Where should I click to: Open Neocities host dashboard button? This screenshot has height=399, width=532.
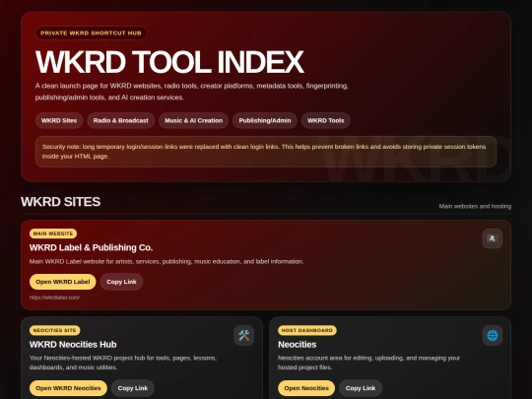[306, 388]
